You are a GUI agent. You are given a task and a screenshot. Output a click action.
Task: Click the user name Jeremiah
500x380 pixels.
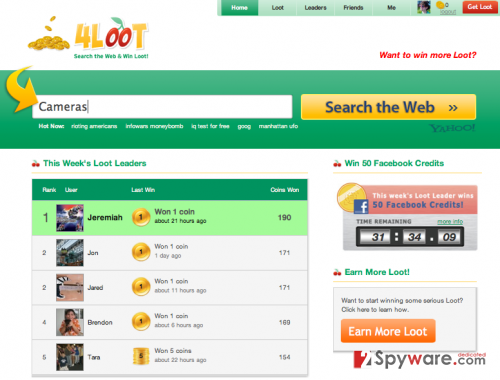(105, 218)
